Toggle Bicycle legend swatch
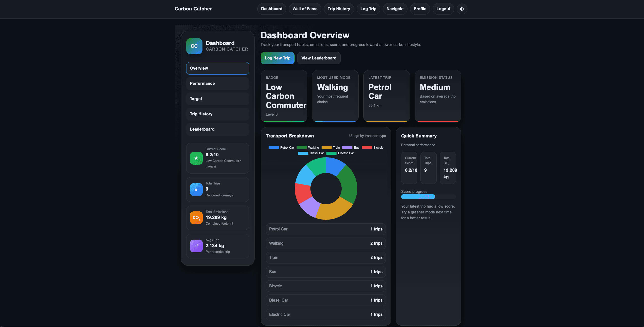The height and width of the screenshot is (327, 644). pyautogui.click(x=367, y=148)
